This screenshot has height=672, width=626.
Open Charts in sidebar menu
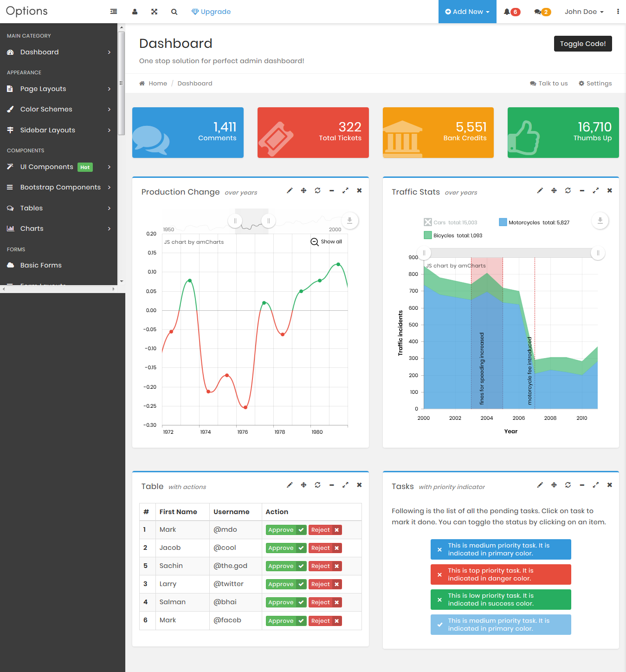click(x=58, y=228)
